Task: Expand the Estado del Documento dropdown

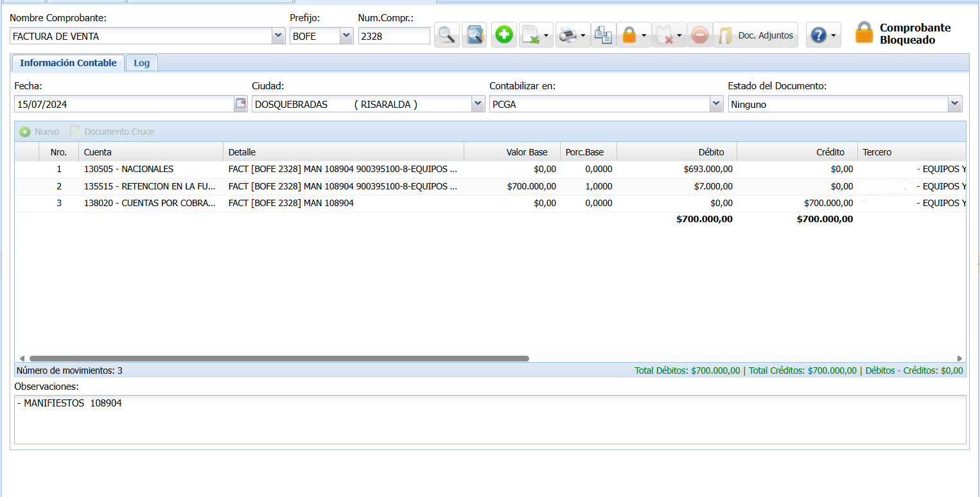Action: click(x=955, y=104)
